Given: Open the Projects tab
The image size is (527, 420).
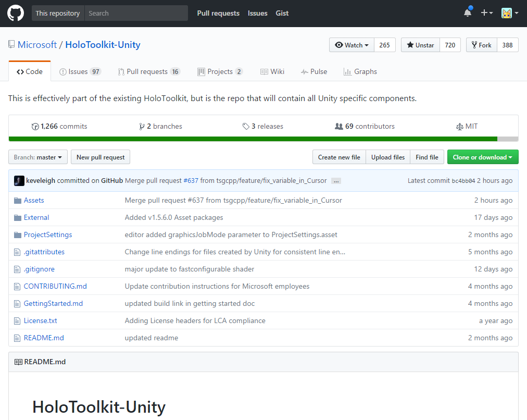Looking at the screenshot, I should (220, 71).
